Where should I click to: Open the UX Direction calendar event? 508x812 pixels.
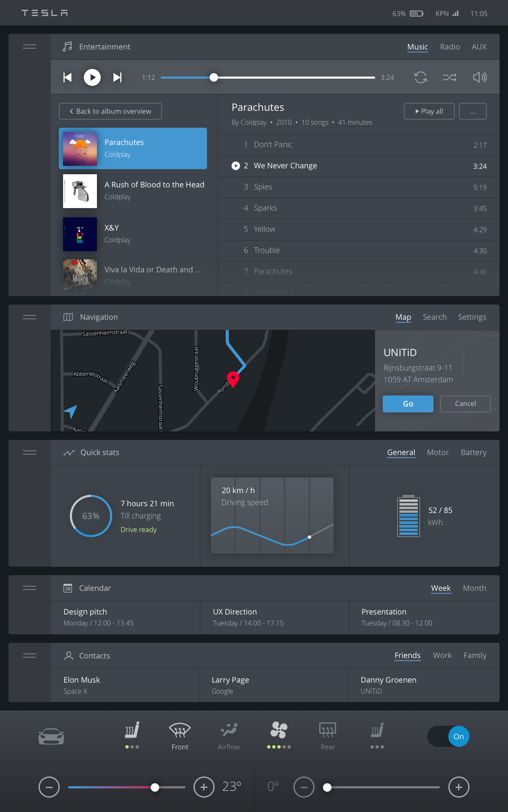275,617
